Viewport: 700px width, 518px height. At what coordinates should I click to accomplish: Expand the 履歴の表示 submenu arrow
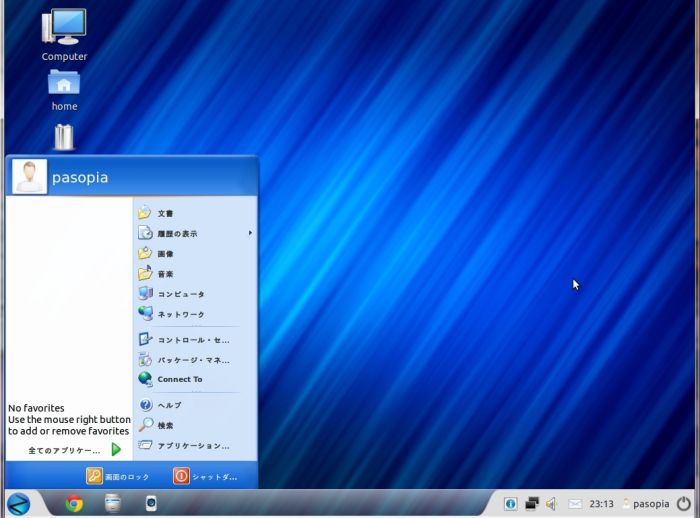250,233
